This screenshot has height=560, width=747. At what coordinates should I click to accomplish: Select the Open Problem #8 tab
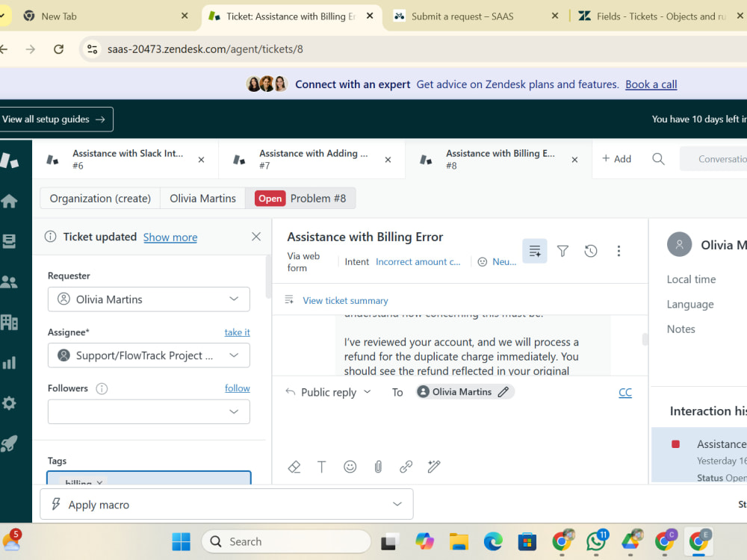300,198
